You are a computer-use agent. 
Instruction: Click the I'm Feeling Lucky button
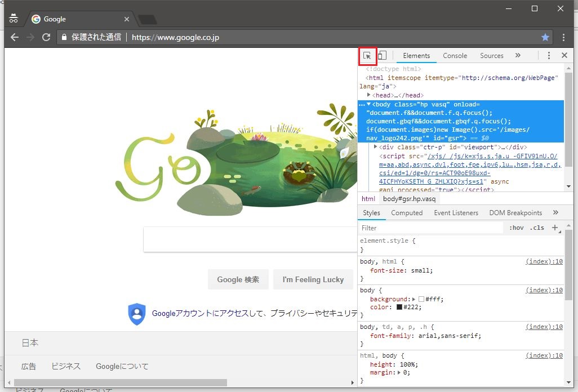(313, 279)
